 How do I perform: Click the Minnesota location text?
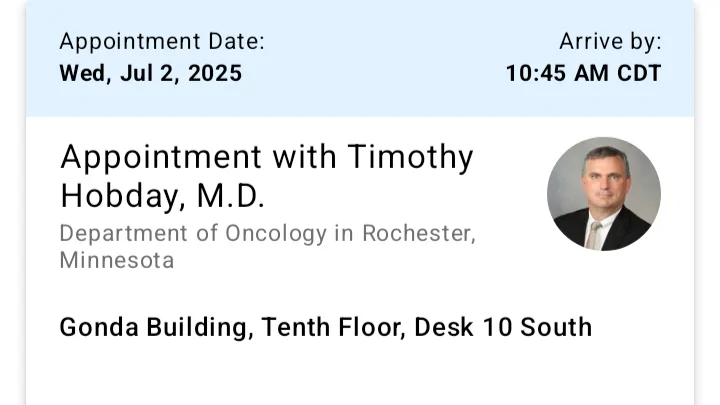pos(117,260)
